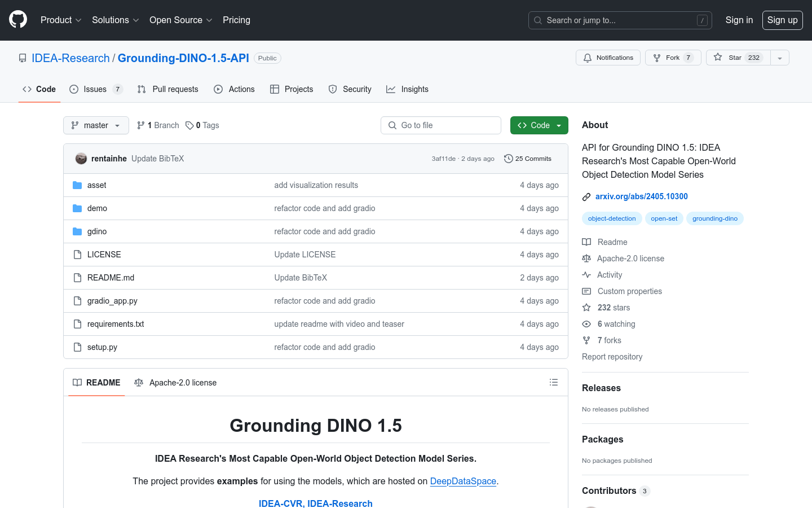Click the open-set topic tag
The image size is (812, 508).
[664, 218]
